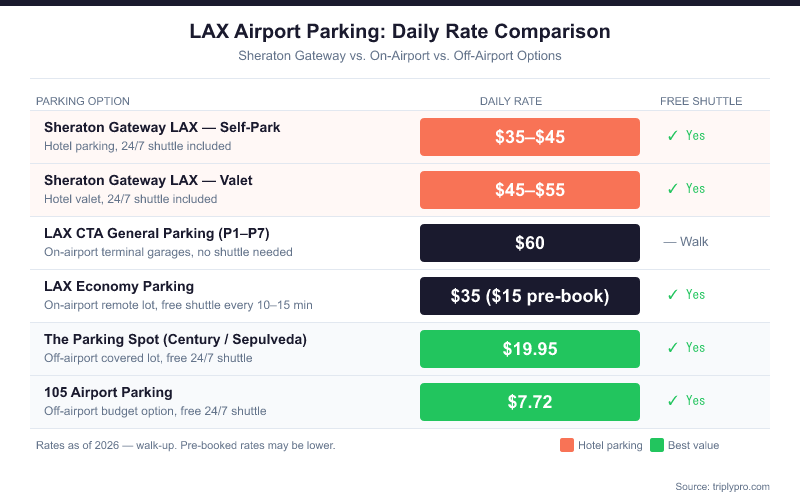Click the LAX Economy Parking shuttle checkmark
800x500 pixels.
[673, 295]
